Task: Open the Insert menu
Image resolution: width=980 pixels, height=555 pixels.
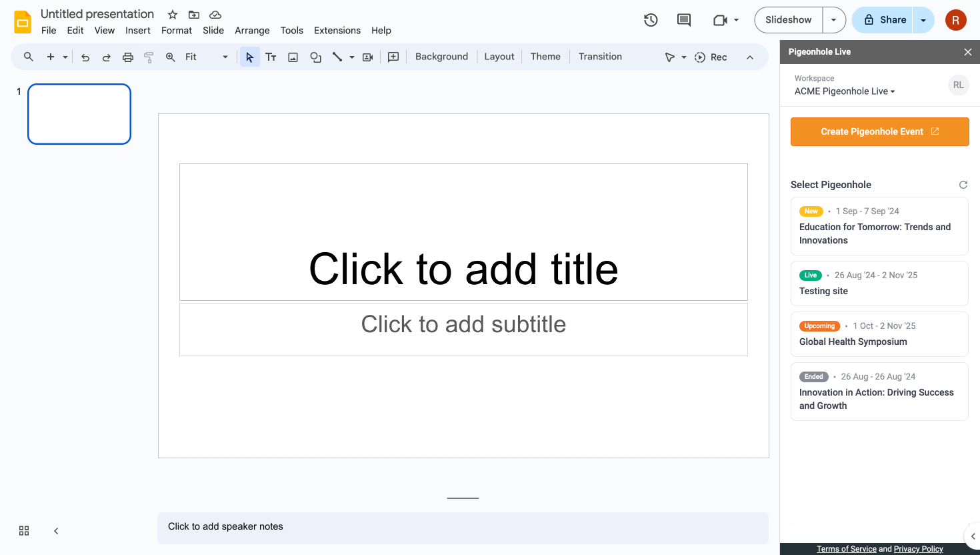Action: point(138,31)
